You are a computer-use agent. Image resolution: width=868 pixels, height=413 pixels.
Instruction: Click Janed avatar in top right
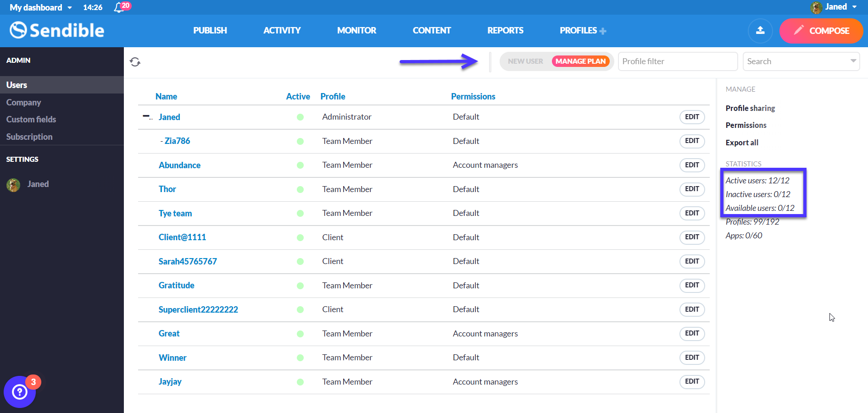click(816, 7)
